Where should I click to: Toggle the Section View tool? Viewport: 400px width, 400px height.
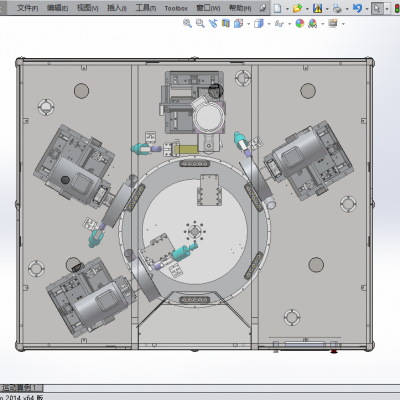(226, 23)
